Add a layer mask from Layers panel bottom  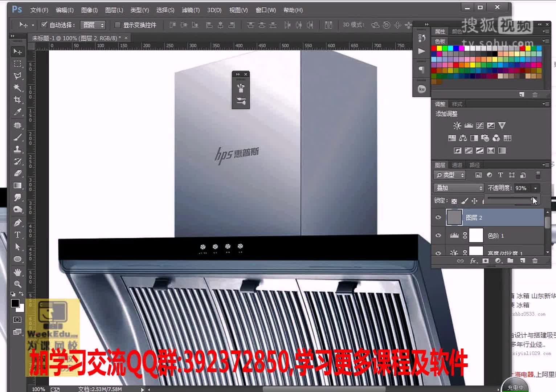[x=486, y=261]
